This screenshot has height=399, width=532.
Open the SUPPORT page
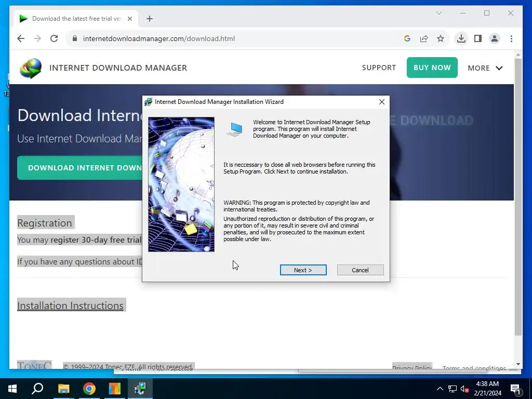379,68
